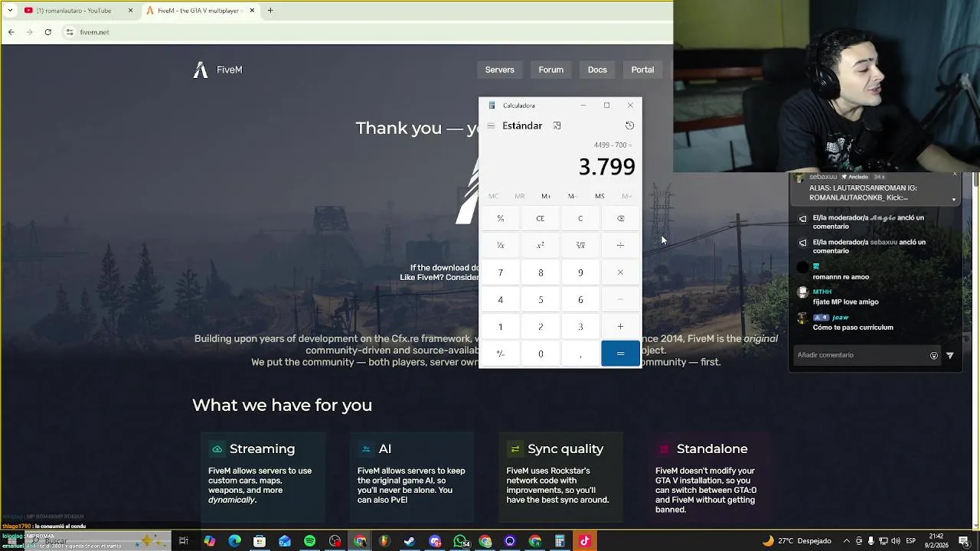Open Task View on the taskbar
This screenshot has width=980, height=551.
coord(184,541)
